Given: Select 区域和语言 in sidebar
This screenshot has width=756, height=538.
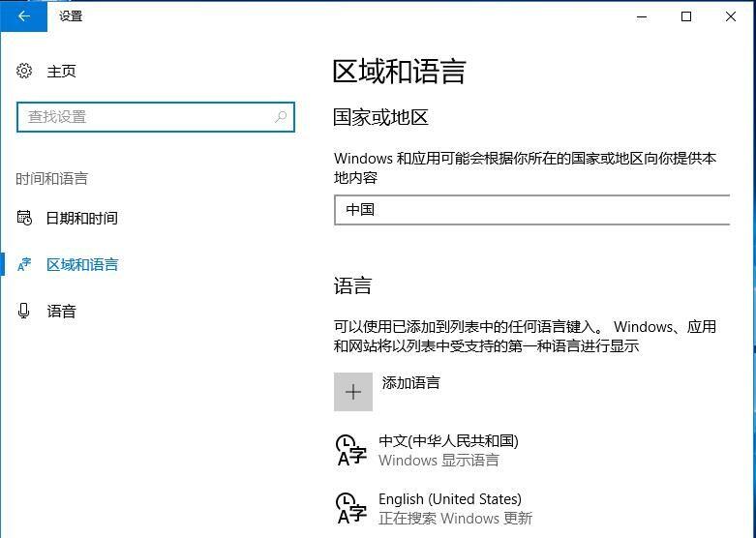Looking at the screenshot, I should (x=82, y=265).
